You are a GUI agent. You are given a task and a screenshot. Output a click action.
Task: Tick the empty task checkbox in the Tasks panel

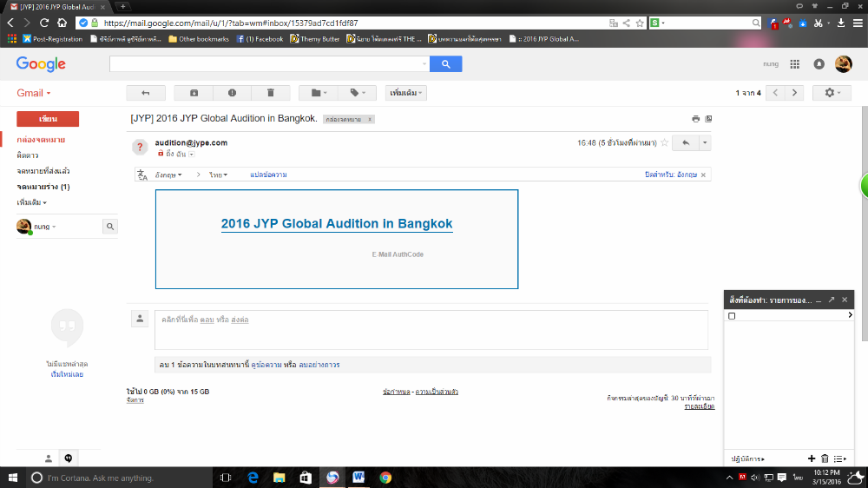click(x=732, y=316)
